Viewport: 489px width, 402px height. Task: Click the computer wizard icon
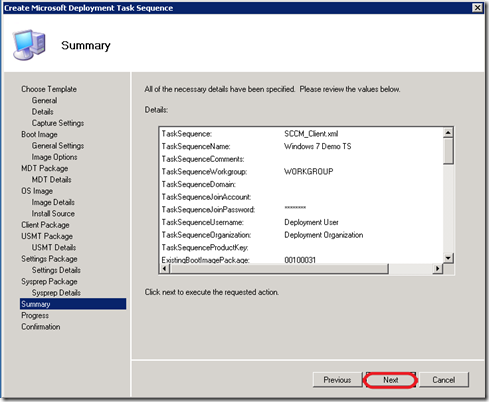[29, 45]
